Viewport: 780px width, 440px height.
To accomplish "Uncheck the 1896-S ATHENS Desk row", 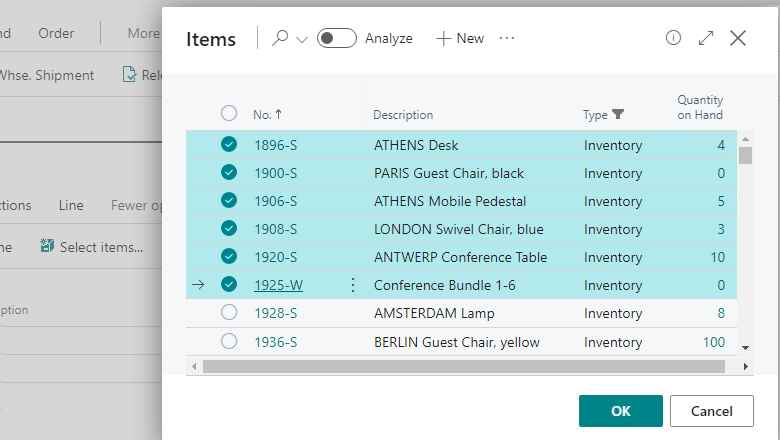I will point(229,145).
